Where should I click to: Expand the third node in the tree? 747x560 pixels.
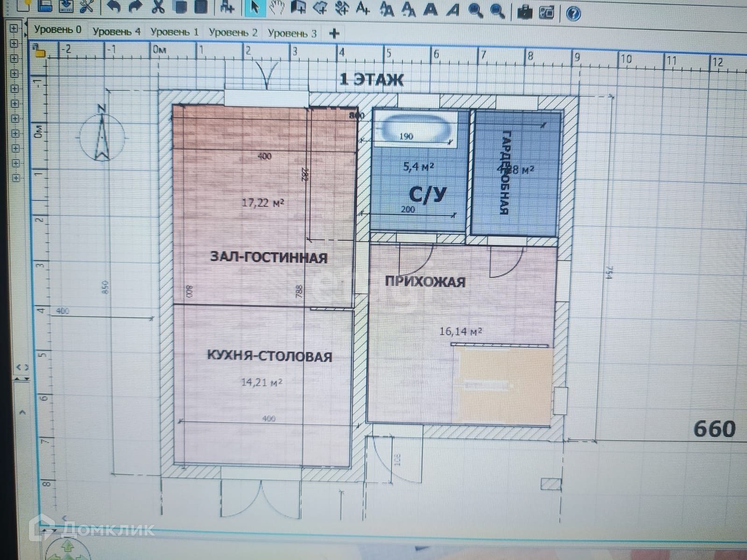14,58
